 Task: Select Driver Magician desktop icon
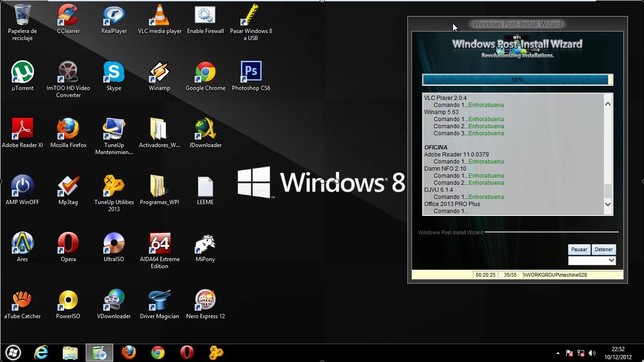[x=160, y=304]
